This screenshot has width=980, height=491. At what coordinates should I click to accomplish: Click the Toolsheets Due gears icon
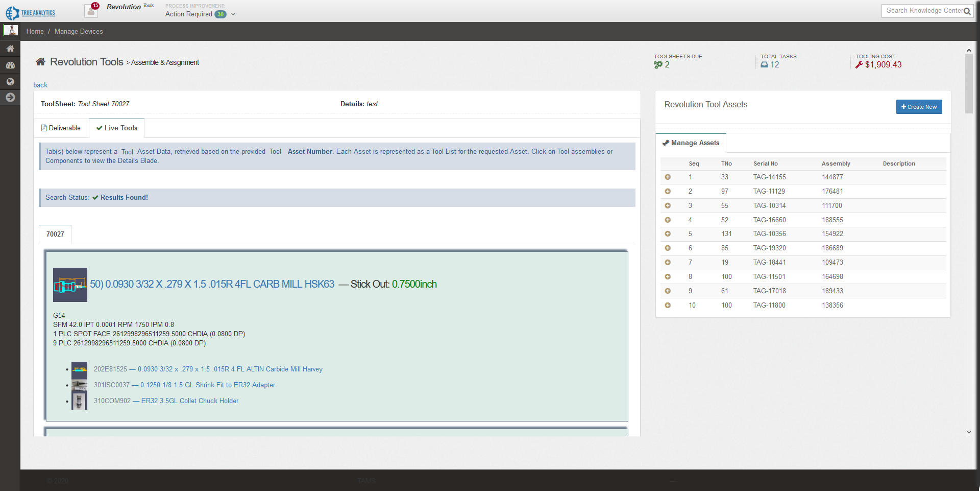click(x=658, y=65)
